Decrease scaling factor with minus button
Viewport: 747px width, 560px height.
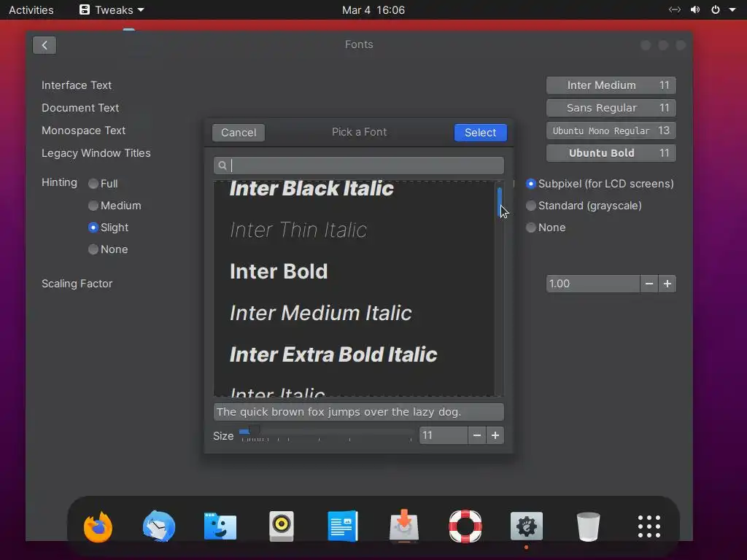click(x=649, y=284)
